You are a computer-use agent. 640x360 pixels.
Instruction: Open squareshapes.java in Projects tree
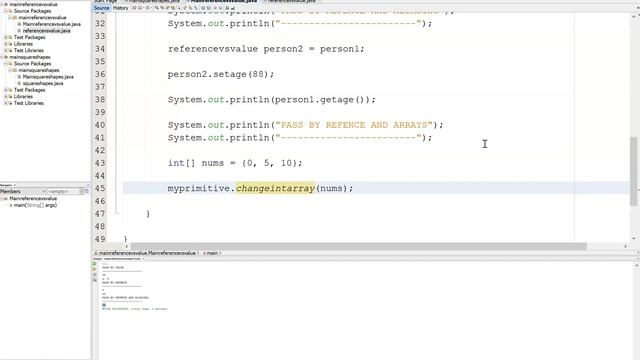tap(43, 83)
